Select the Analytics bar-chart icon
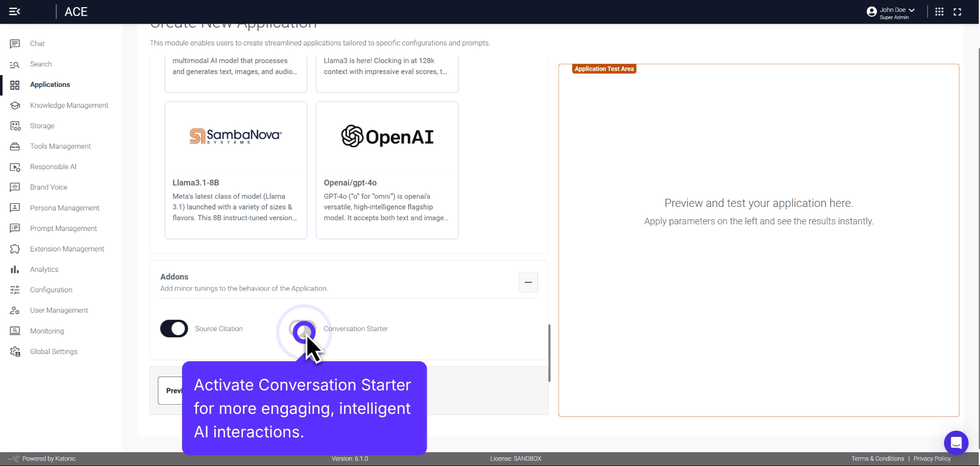980x466 pixels. [15, 269]
